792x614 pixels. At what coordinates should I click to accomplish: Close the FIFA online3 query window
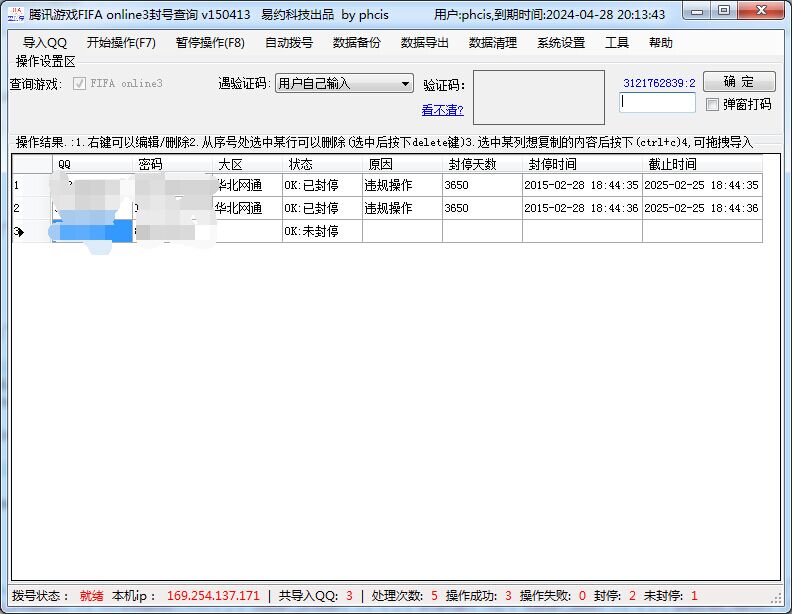[762, 11]
